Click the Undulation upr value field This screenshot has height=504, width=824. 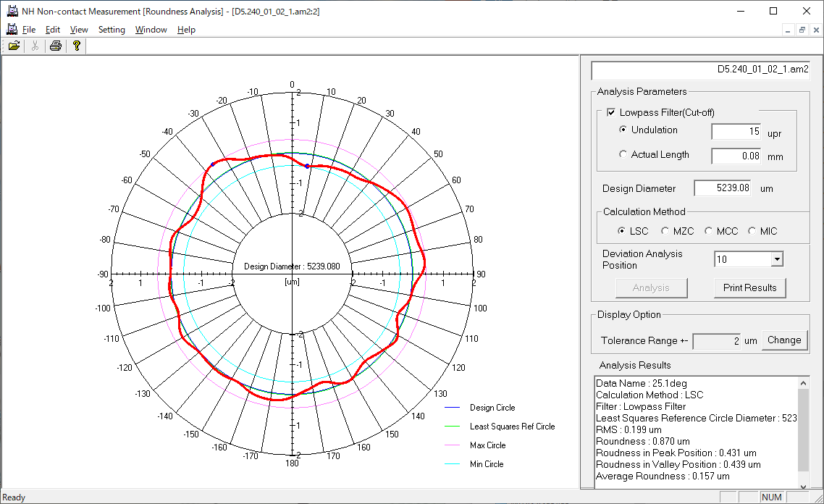(736, 131)
